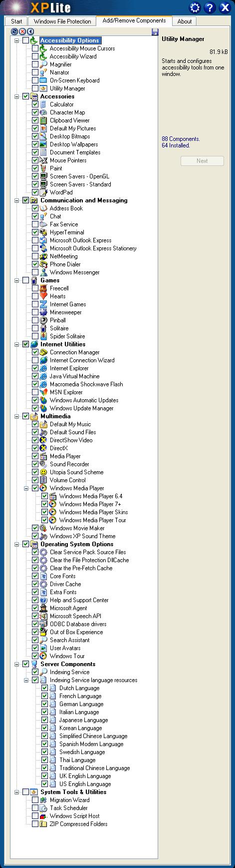Click the Microsoft Agent icon
The image size is (235, 868).
[x=44, y=608]
